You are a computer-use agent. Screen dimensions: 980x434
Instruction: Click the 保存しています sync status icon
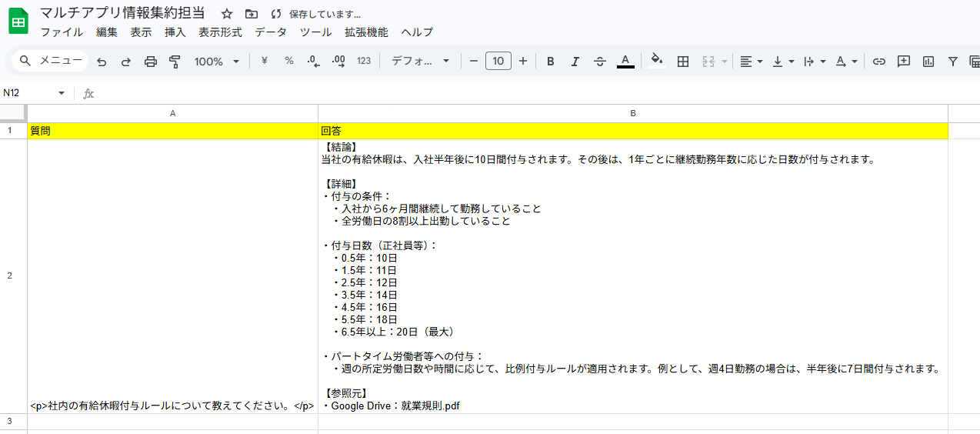click(276, 14)
